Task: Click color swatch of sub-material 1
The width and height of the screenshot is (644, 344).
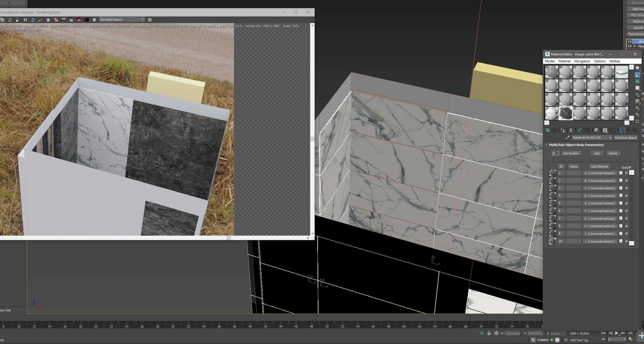Action: coord(621,173)
